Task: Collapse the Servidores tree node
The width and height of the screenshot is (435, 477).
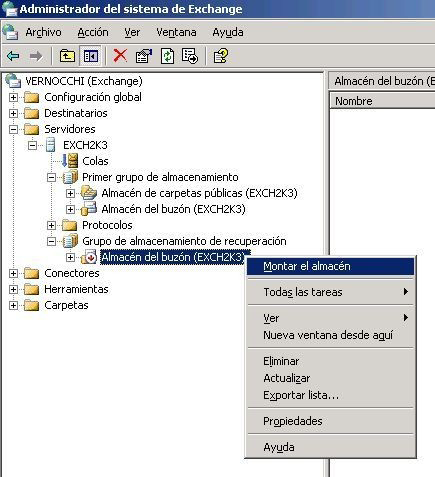Action: pyautogui.click(x=13, y=129)
